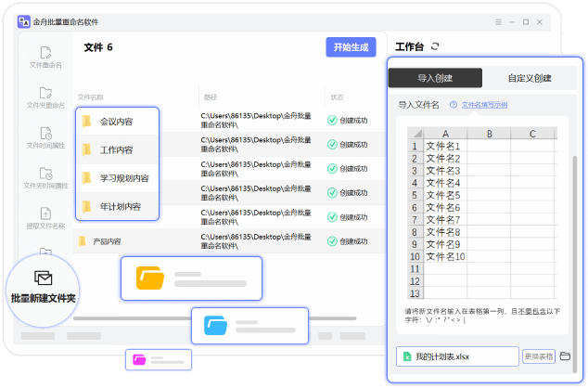Select the 文件时间属性 sidebar icon
The width and height of the screenshot is (588, 388).
(45, 135)
